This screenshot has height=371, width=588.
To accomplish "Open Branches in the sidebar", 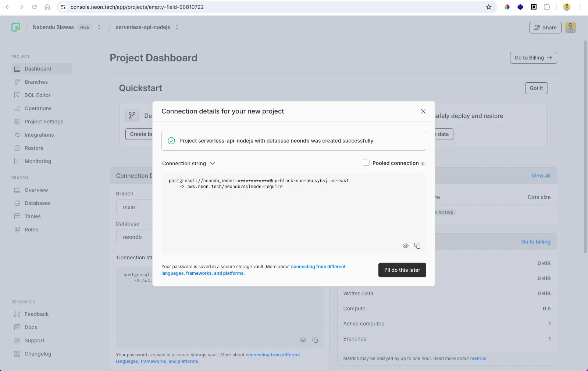I will click(x=36, y=82).
